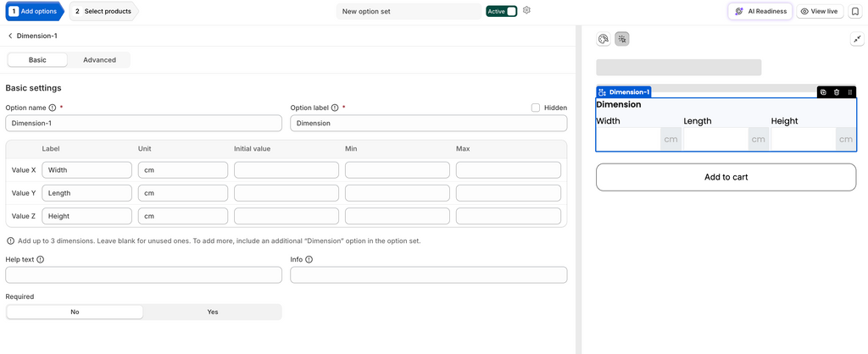Show the Option name info tooltip icon
This screenshot has width=868, height=354.
point(53,108)
